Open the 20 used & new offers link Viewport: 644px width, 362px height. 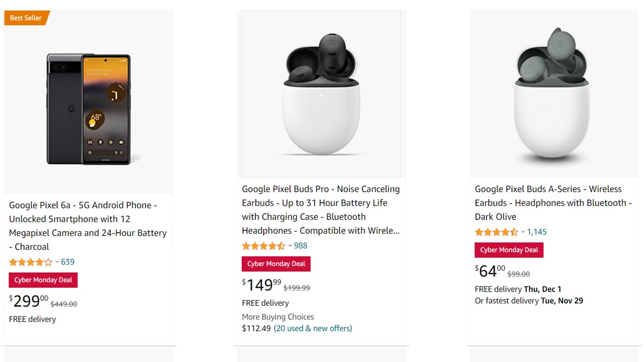click(x=313, y=328)
